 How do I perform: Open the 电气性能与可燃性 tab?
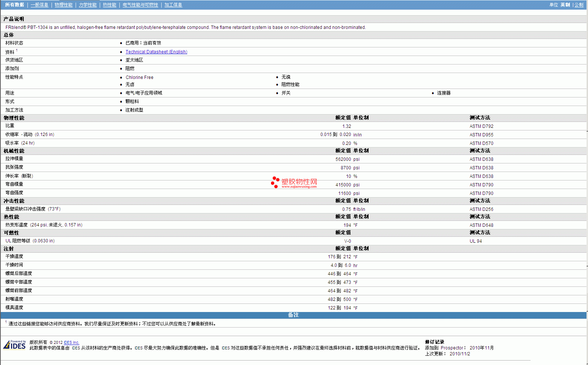click(140, 5)
